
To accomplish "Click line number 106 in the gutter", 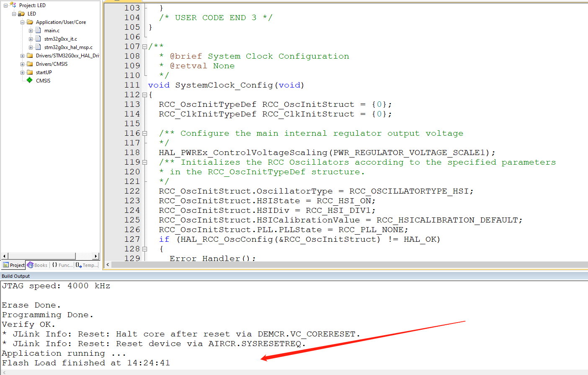I will tap(132, 37).
